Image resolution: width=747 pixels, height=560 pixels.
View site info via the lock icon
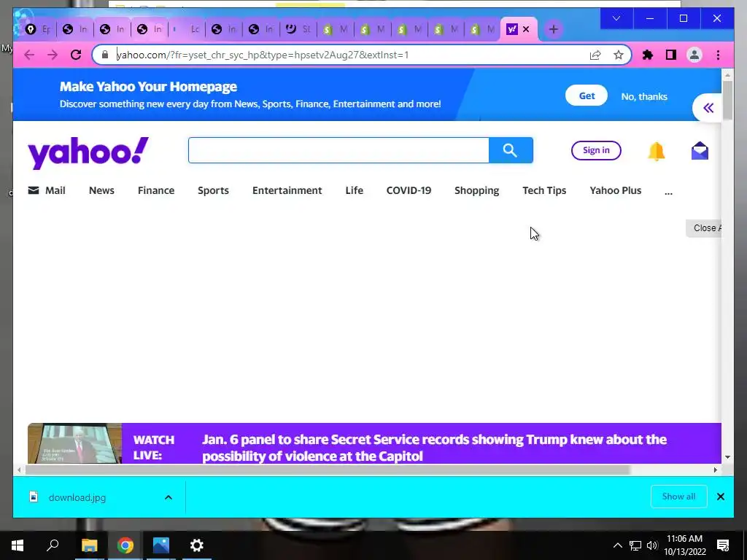tap(105, 55)
